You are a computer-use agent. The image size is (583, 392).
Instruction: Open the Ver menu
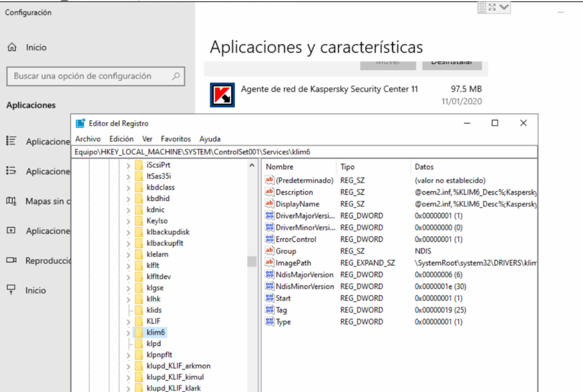click(x=147, y=139)
